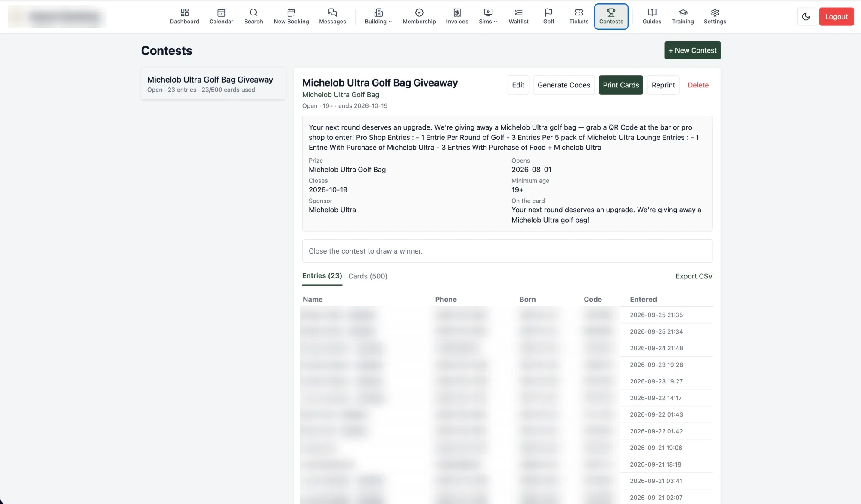Screen dimensions: 861x504
Task: Open the New Booking calendar-plus icon
Action: [291, 12]
